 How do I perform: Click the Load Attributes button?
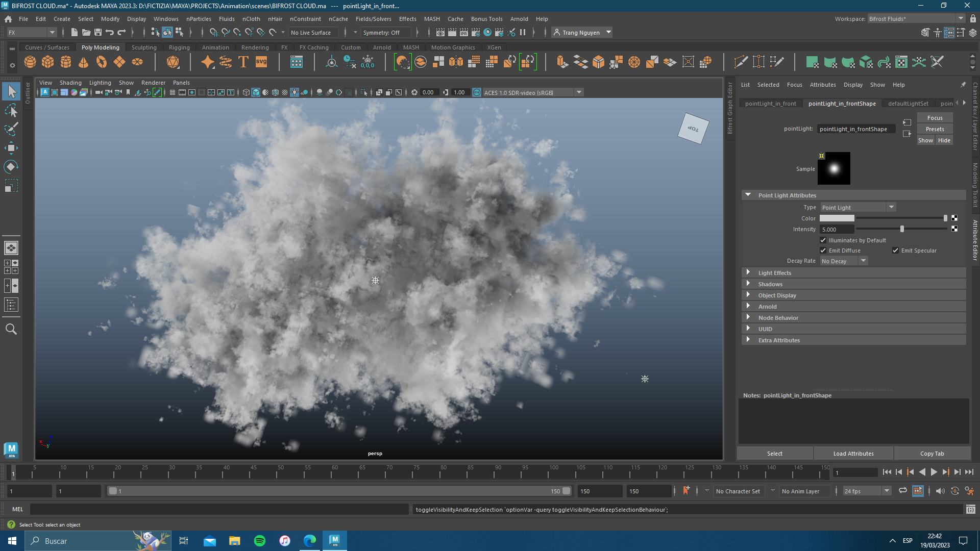[853, 454]
